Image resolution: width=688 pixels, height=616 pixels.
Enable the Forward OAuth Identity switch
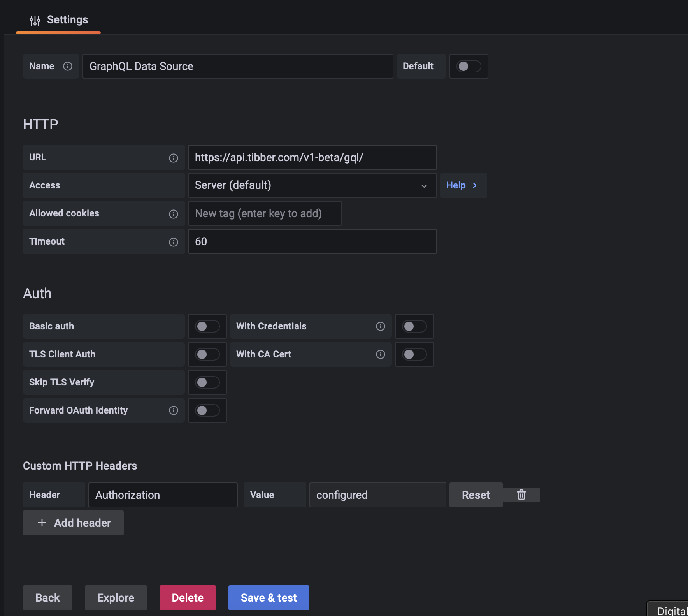point(207,410)
